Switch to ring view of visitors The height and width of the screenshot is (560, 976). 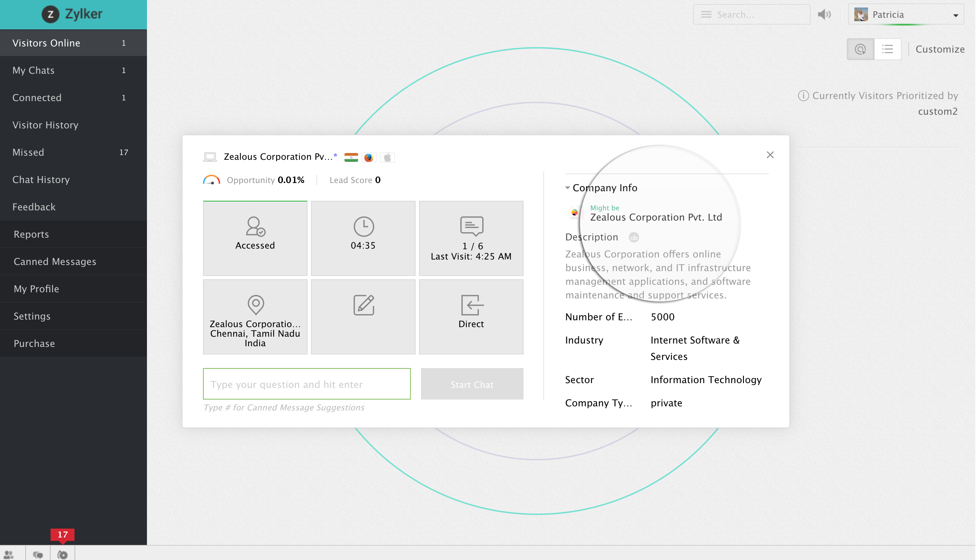pyautogui.click(x=860, y=49)
